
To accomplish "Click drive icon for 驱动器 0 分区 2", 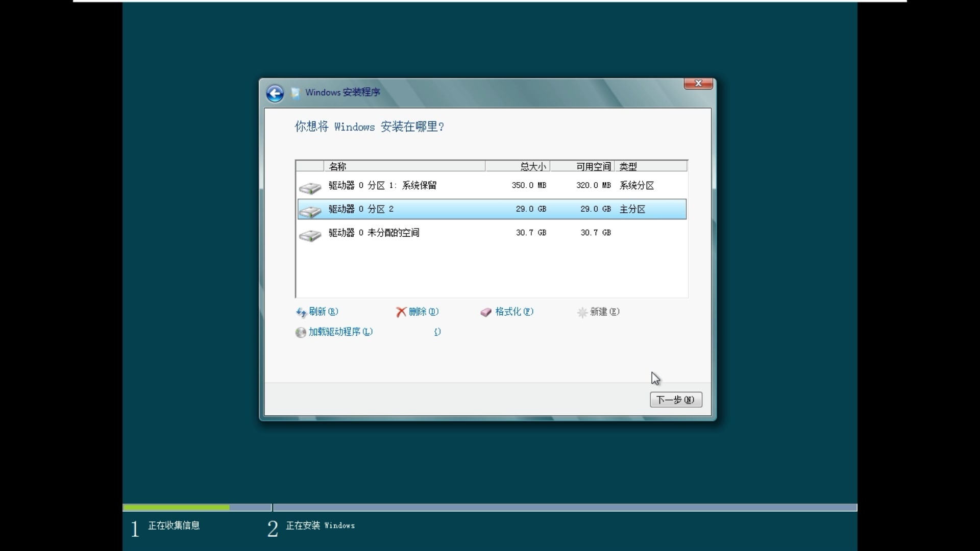I will (x=310, y=211).
